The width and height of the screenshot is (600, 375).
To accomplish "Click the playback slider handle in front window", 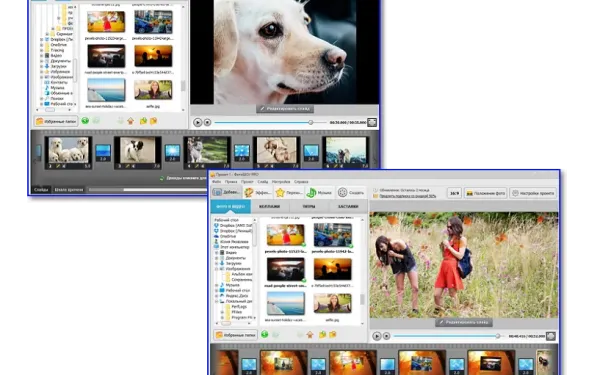I will [x=498, y=336].
